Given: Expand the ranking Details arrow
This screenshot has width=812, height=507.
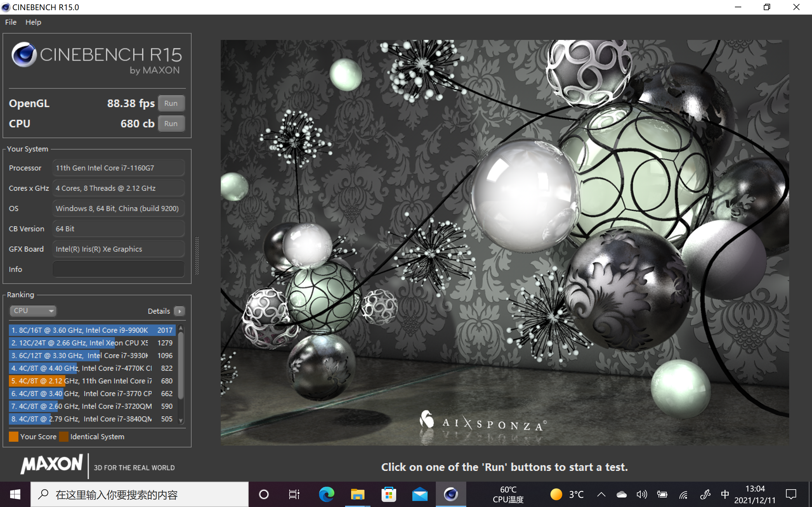Looking at the screenshot, I should 180,311.
